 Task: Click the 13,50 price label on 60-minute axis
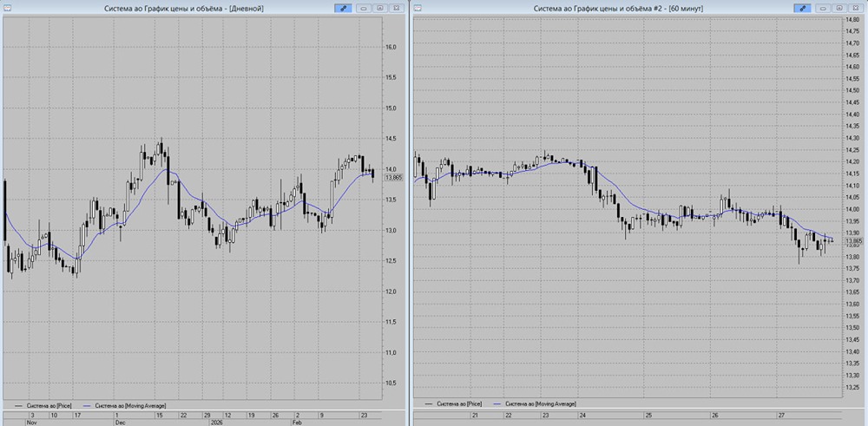point(852,327)
